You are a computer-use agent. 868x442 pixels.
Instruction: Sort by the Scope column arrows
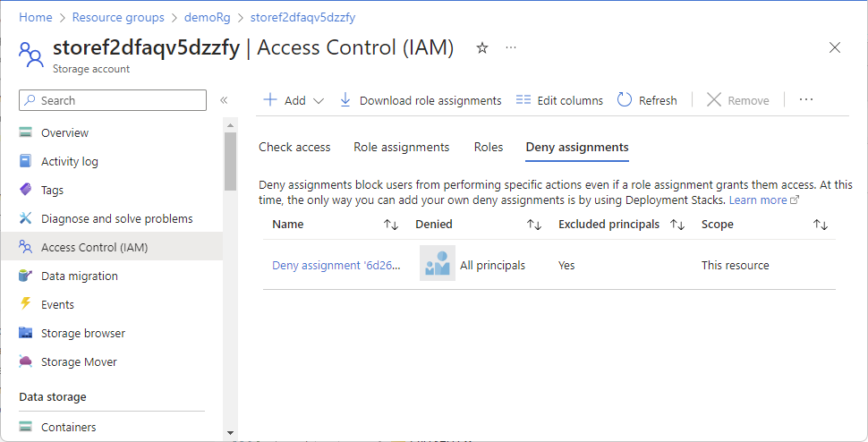[820, 225]
